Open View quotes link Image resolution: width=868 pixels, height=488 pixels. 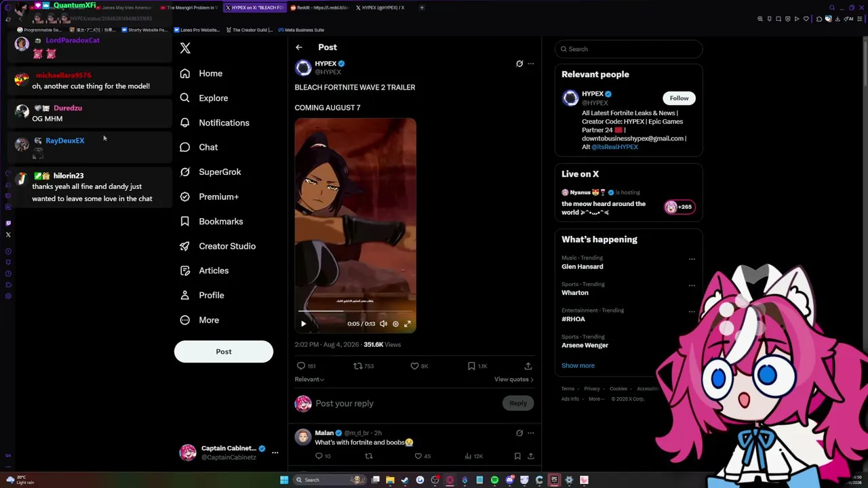pyautogui.click(x=513, y=380)
